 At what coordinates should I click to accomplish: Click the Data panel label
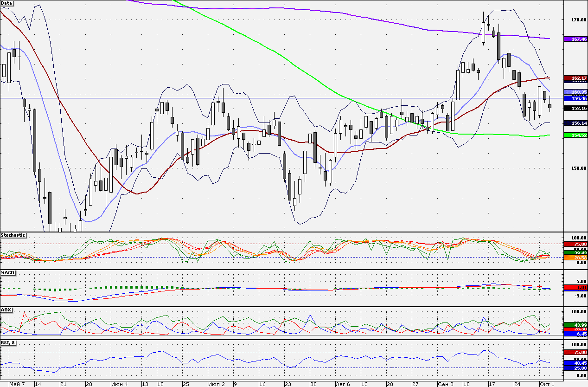click(6, 3)
